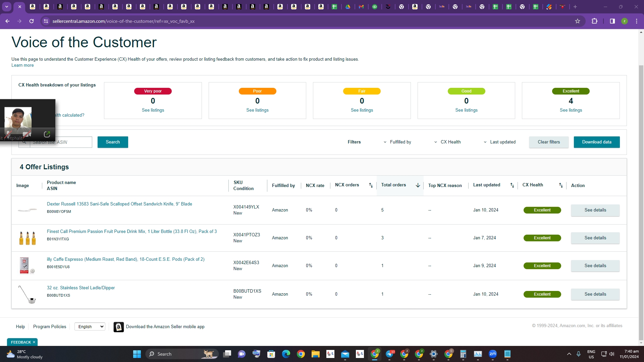
Task: Open the Dexter Russell Sandwich Knife listing
Action: [119, 204]
